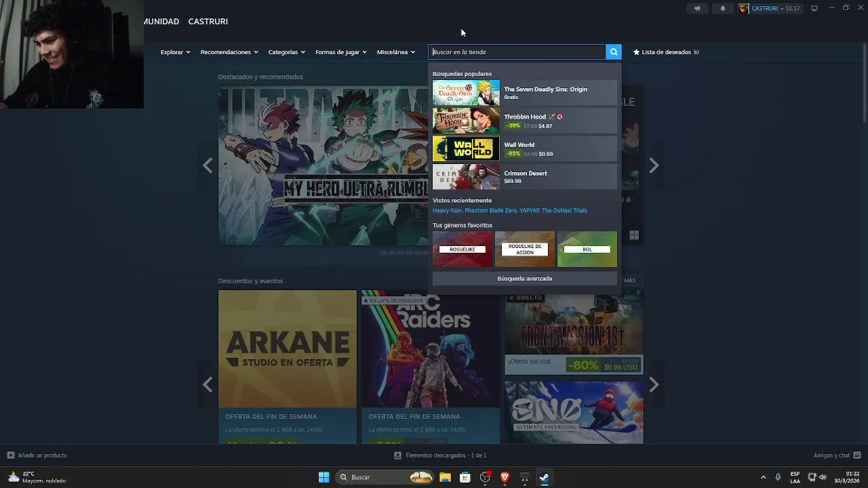The image size is (868, 488).
Task: Open File Explorer from taskbar
Action: point(445,477)
